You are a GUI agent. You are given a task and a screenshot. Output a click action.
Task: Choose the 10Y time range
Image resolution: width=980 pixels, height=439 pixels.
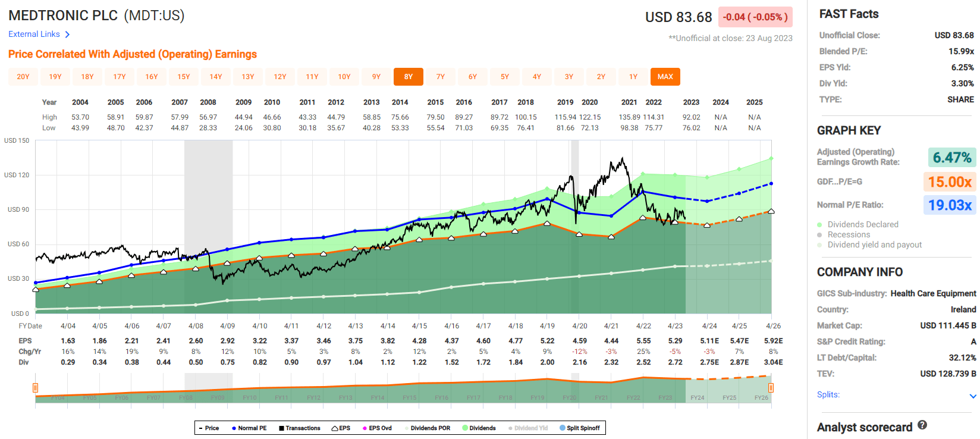[344, 77]
